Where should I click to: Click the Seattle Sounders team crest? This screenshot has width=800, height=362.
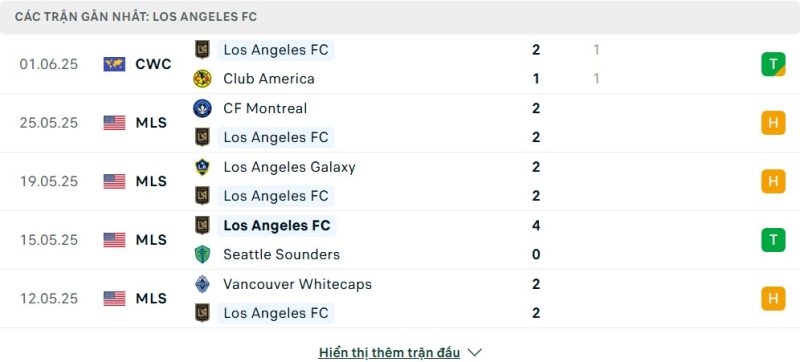(203, 254)
